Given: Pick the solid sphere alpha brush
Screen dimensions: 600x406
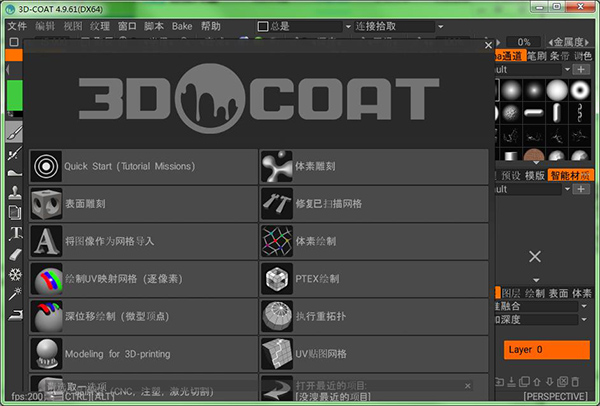Looking at the screenshot, I should tap(557, 90).
